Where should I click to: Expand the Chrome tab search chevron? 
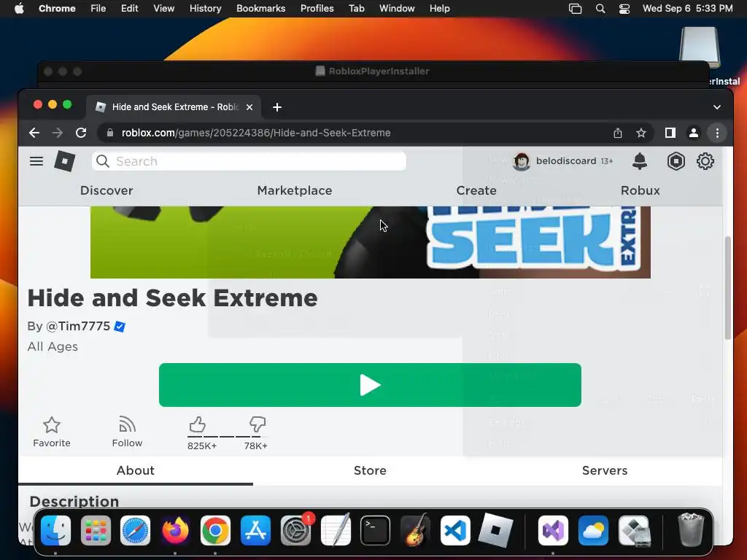pos(716,107)
